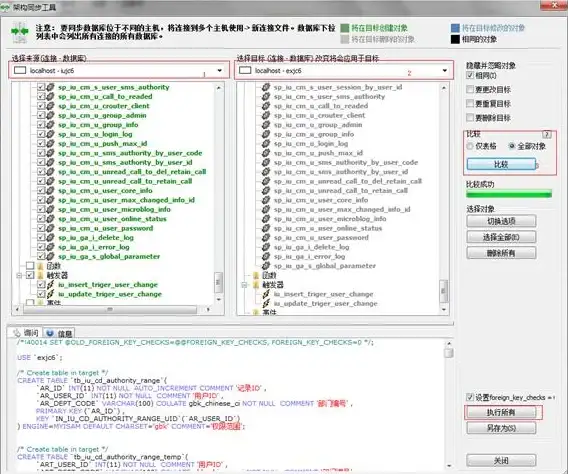This screenshot has width=568, height=474.
Task: Open the source database dropdown arrow
Action: [220, 71]
